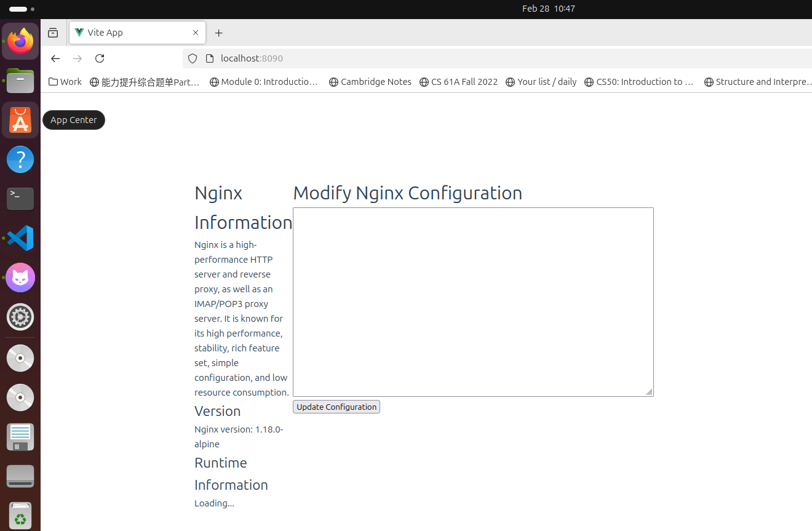Open Terminal from the dock
Viewport: 812px width, 531px height.
click(x=20, y=199)
